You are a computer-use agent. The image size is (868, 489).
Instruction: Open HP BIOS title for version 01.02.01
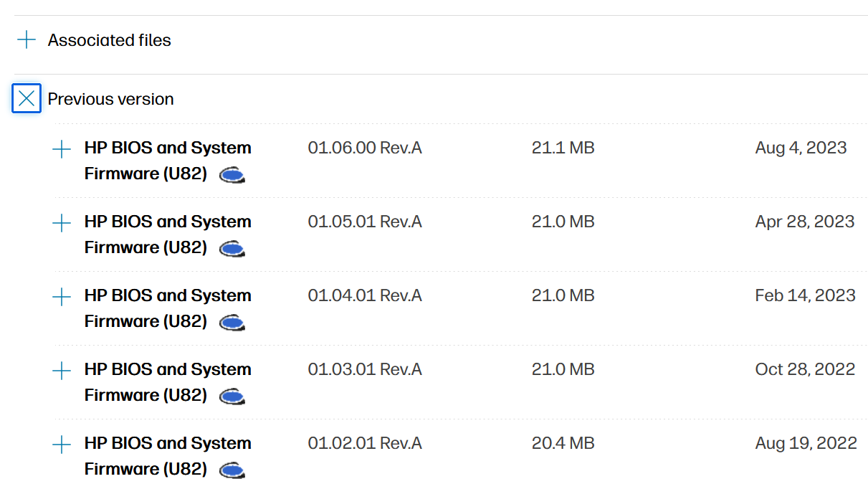pyautogui.click(x=168, y=444)
